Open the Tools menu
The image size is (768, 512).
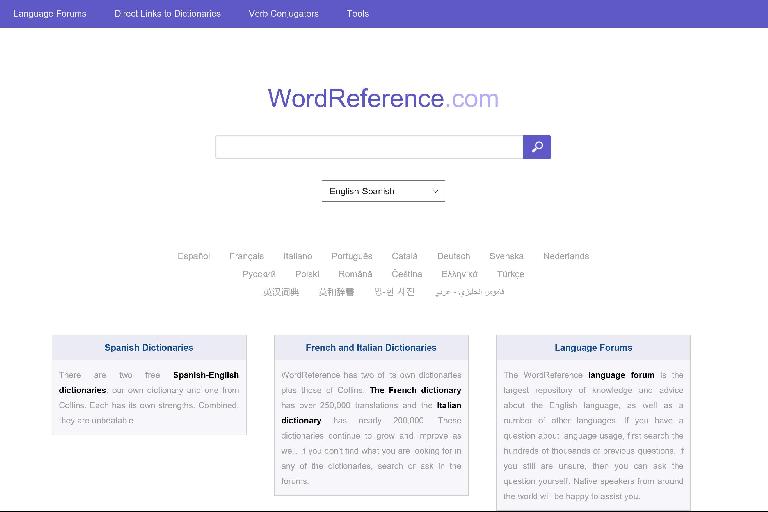(358, 14)
